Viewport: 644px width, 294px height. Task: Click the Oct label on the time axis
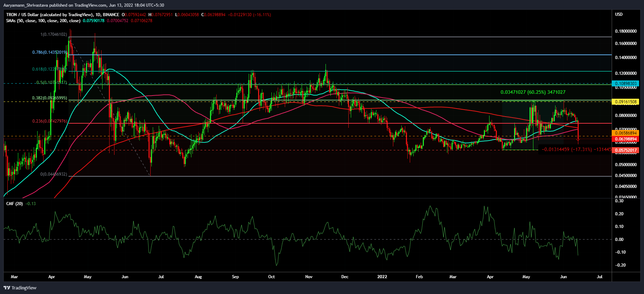pyautogui.click(x=271, y=277)
